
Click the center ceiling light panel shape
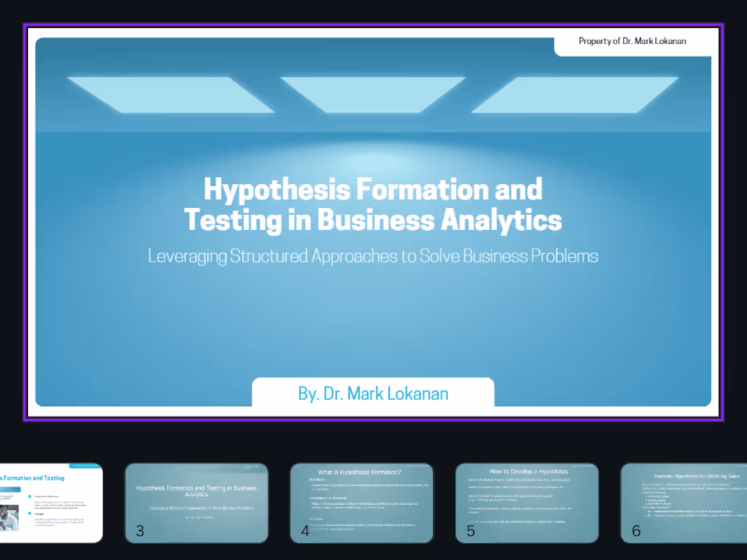(373, 92)
